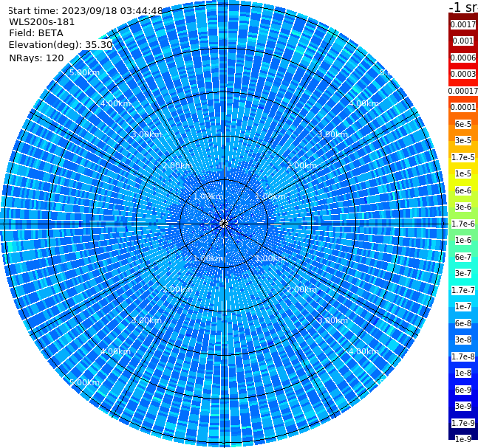Select the northwest 4.00km ring label
The image size is (478, 448).
tap(115, 103)
